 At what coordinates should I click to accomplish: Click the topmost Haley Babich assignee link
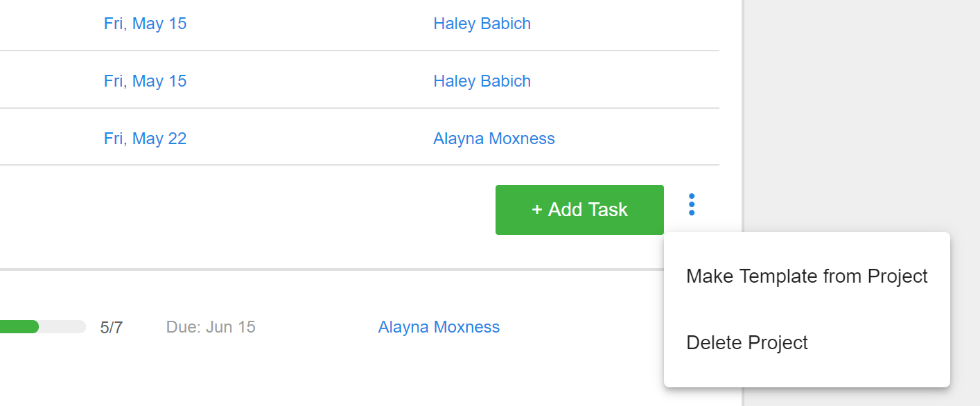(x=482, y=24)
